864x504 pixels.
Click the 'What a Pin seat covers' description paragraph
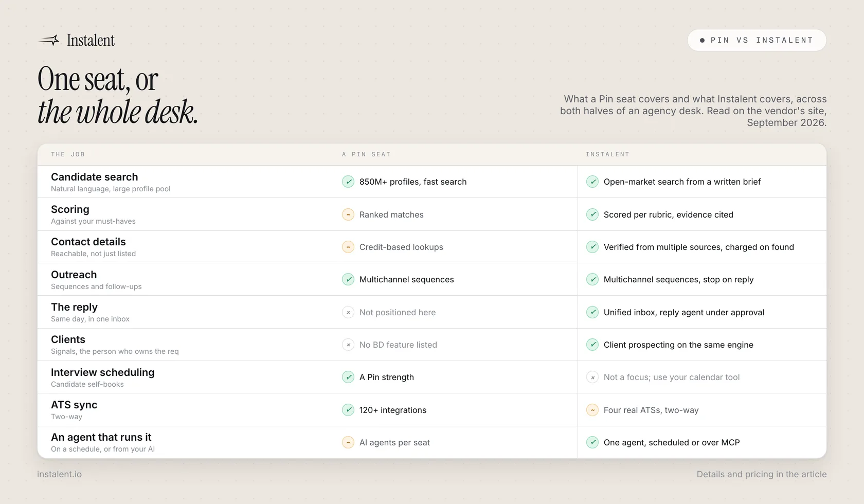(693, 111)
